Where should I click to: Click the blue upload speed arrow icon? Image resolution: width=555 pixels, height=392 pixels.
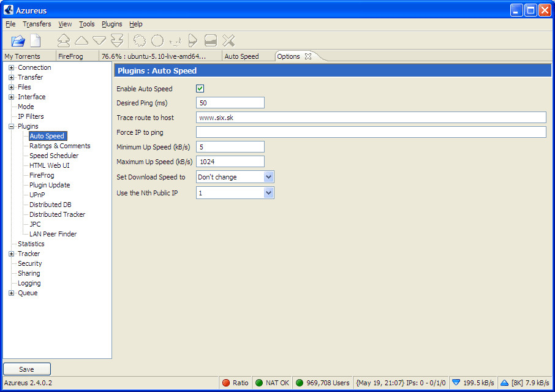(x=505, y=383)
